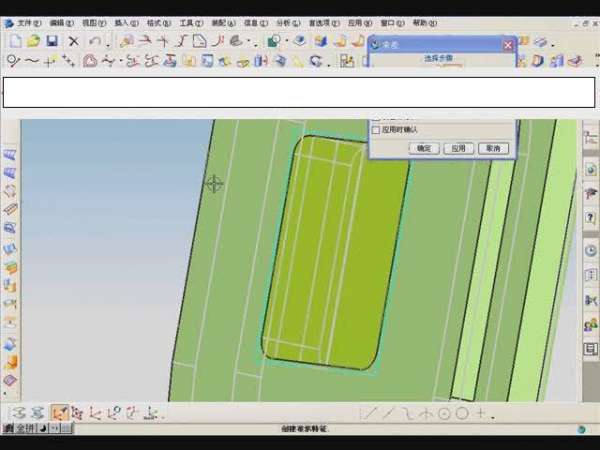Viewport: 600px width, 450px height.
Task: Open the 文件 (File) menu
Action: (28, 22)
